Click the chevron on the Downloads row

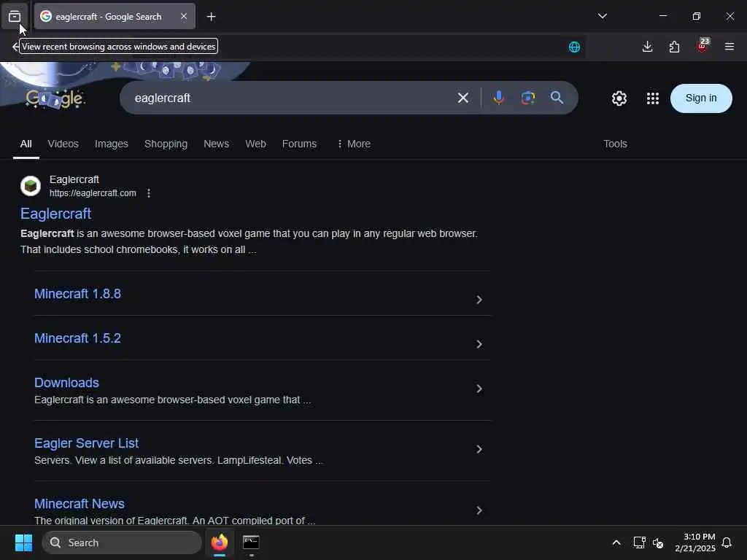pyautogui.click(x=479, y=389)
